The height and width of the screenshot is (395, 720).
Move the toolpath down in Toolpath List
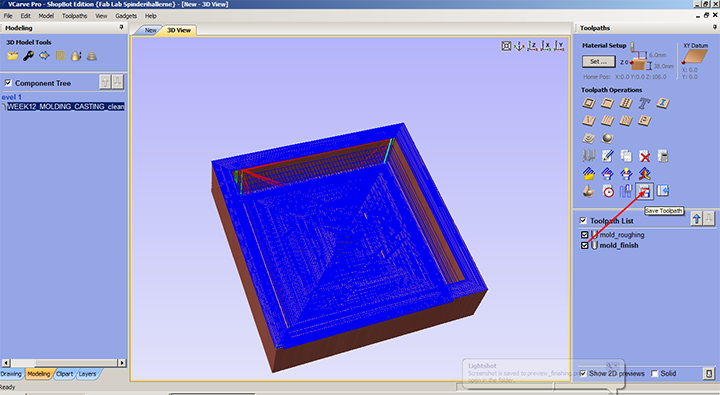click(709, 219)
